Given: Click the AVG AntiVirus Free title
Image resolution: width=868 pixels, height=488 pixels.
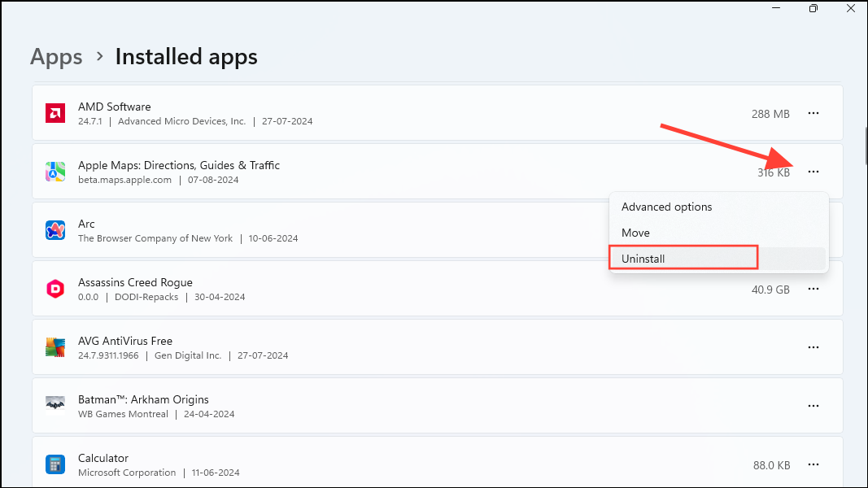Looking at the screenshot, I should click(125, 342).
